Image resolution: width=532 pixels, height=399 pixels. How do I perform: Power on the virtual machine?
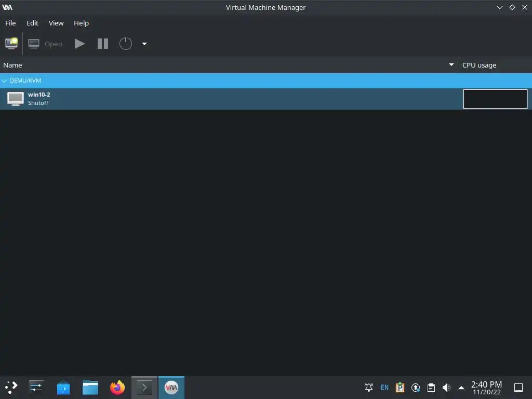(x=79, y=44)
